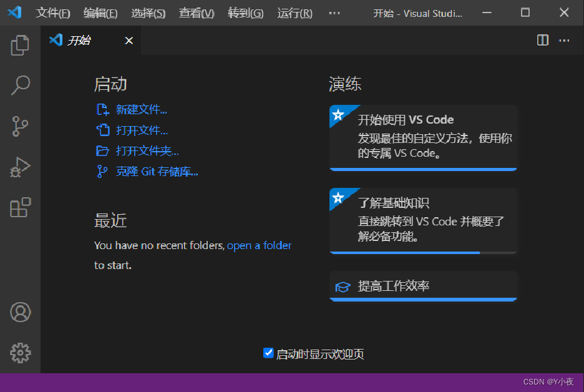This screenshot has height=392, width=584.
Task: Open the 运行(R) menu
Action: [294, 13]
